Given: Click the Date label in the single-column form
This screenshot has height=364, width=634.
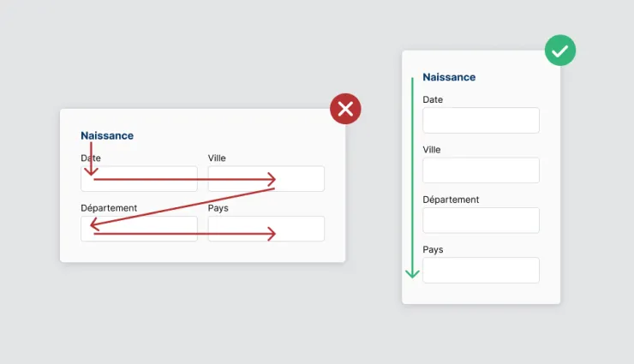Looking at the screenshot, I should tap(433, 100).
